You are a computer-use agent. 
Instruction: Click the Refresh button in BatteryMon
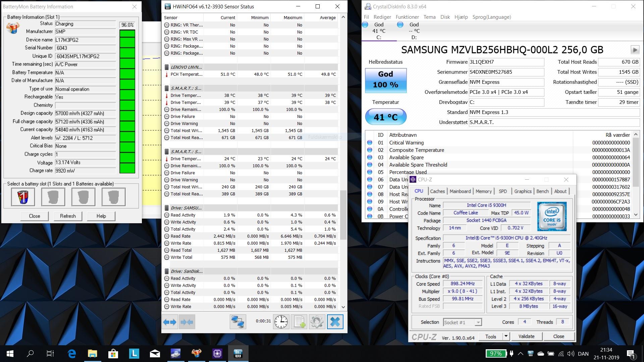[68, 216]
